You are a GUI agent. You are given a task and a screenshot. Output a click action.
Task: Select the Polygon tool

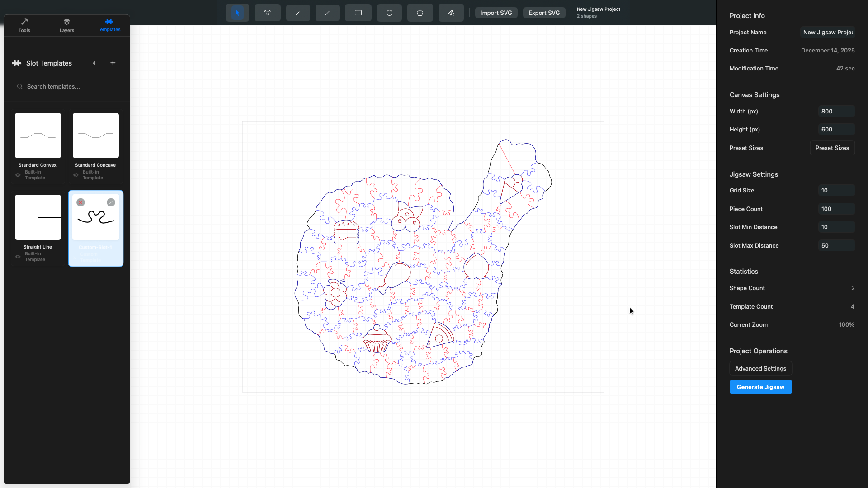click(x=420, y=13)
